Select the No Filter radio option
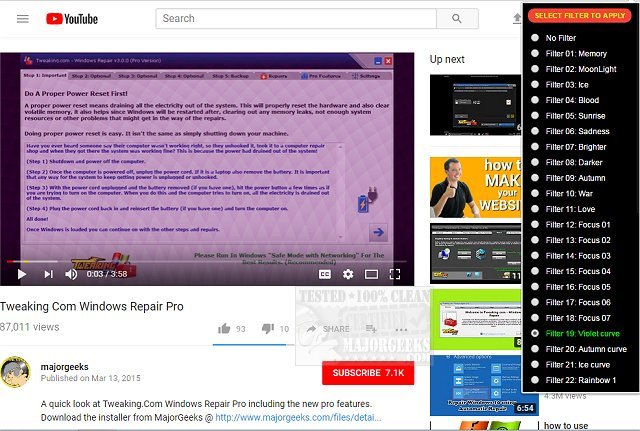640x431 pixels. (x=555, y=38)
